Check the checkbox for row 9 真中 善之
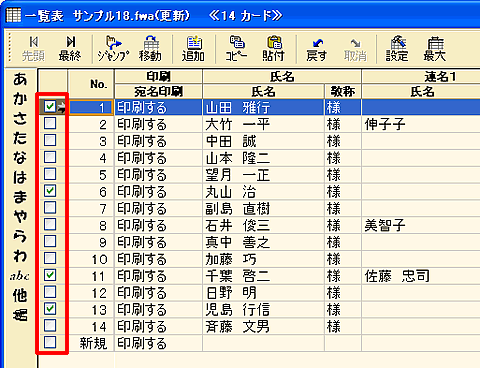 [x=50, y=241]
